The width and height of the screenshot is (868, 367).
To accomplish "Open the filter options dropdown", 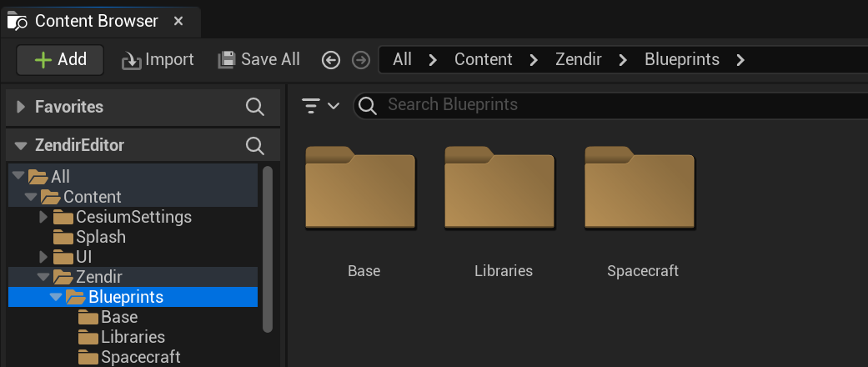I will click(x=320, y=106).
